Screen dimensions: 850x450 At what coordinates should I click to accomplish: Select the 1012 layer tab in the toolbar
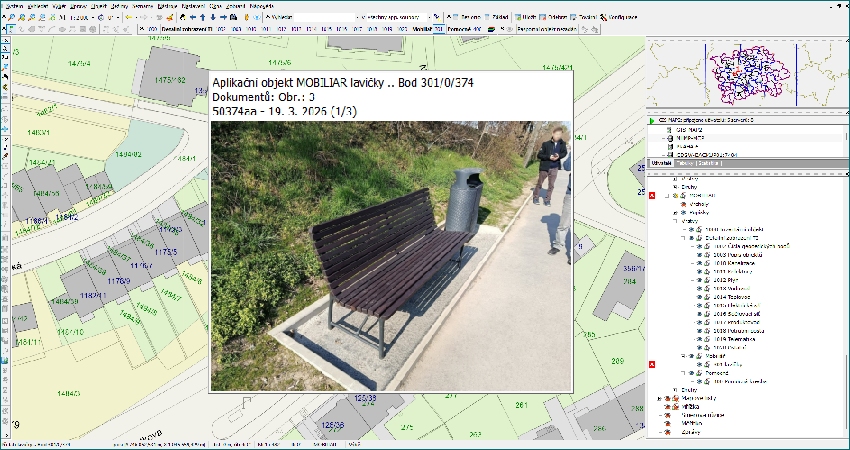[x=281, y=29]
